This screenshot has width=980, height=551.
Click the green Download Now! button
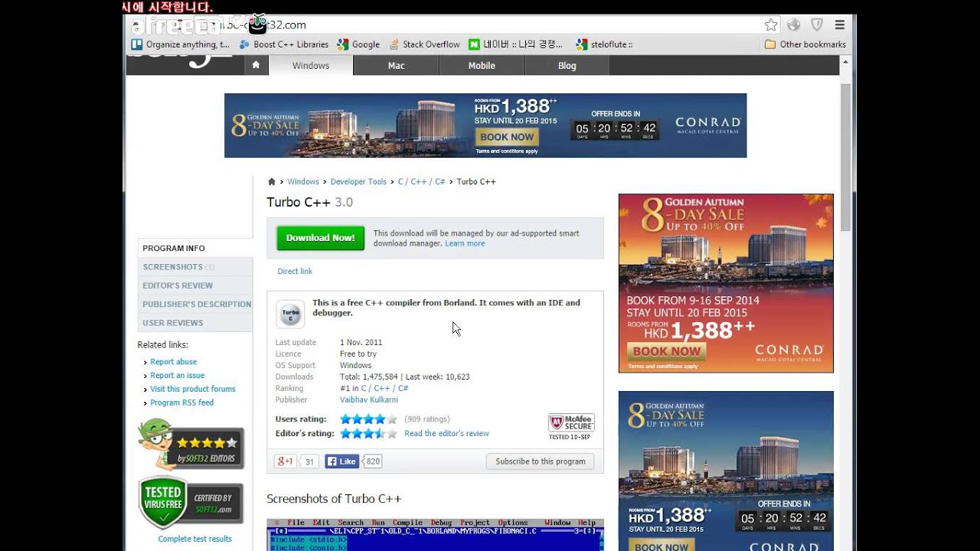tap(320, 238)
